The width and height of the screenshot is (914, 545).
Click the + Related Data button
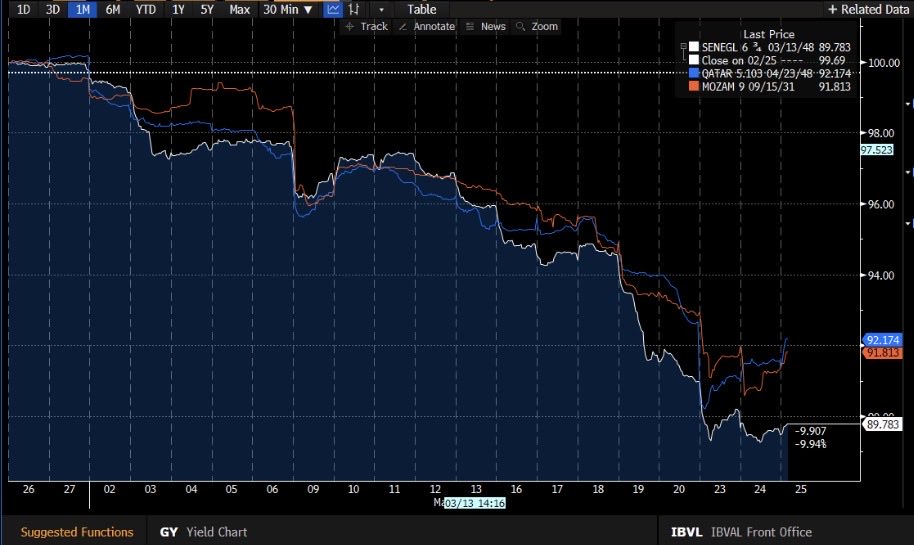coord(869,9)
